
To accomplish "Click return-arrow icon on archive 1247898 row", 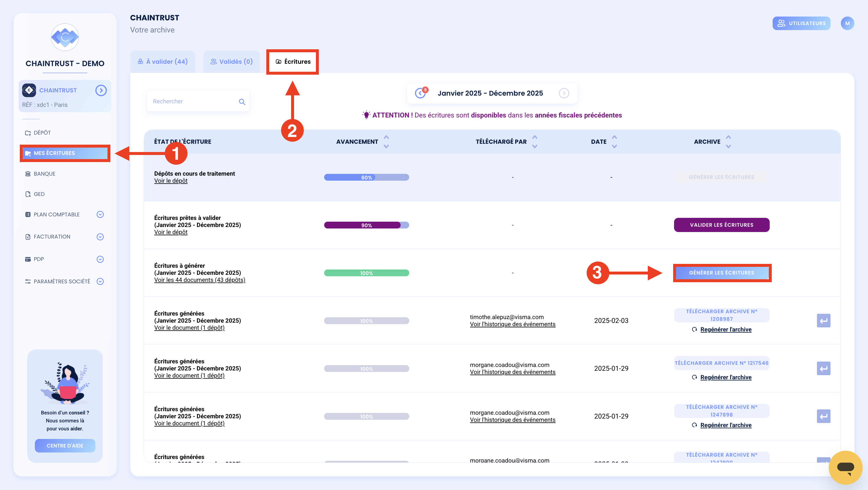I will tap(824, 416).
